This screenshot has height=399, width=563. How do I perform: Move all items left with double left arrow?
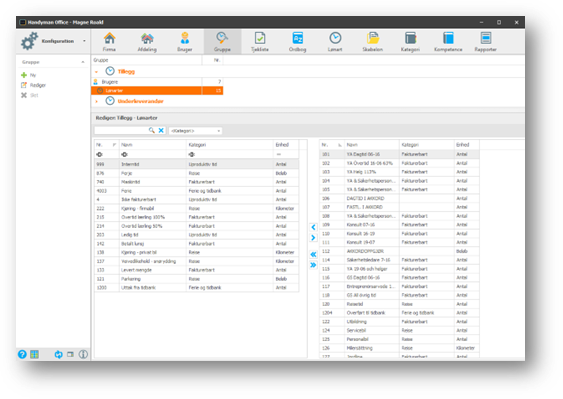[313, 254]
